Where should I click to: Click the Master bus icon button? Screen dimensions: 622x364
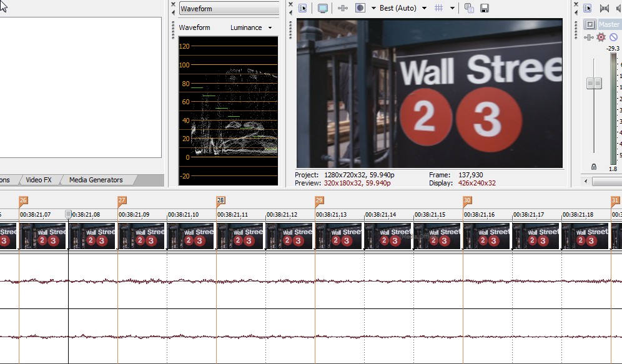click(590, 24)
